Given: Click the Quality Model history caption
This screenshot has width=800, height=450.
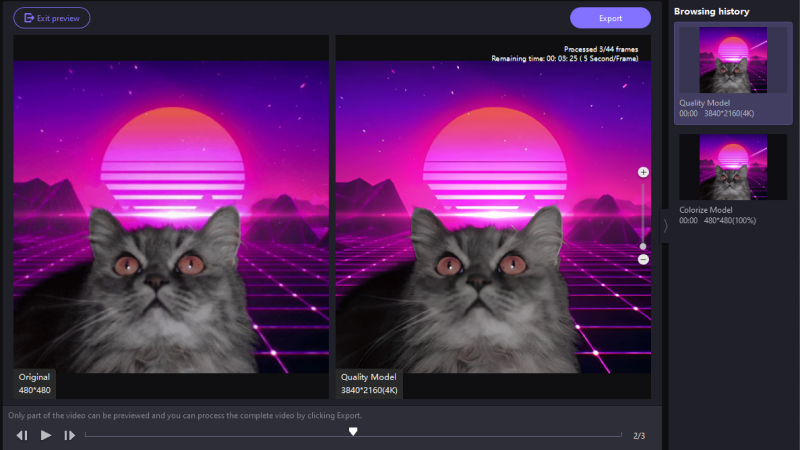Looking at the screenshot, I should tap(716, 108).
